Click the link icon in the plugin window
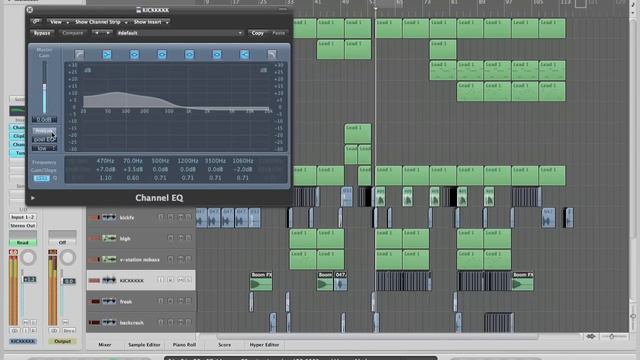This screenshot has height=360, width=640. coord(36,22)
